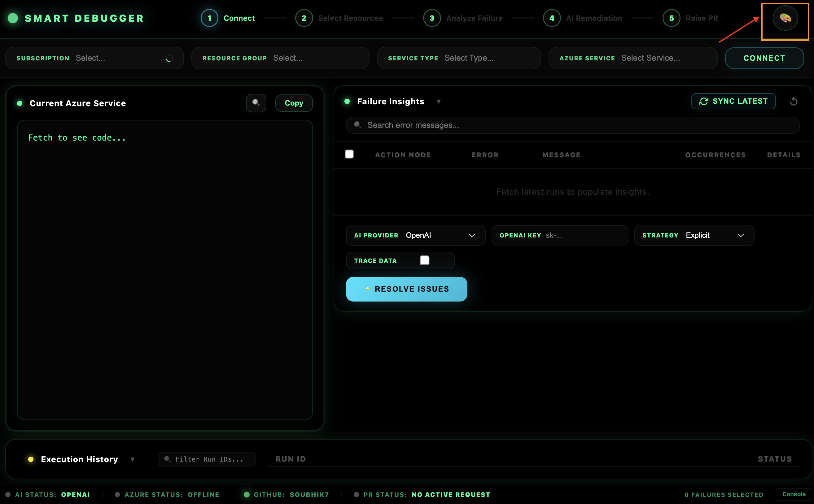Click the green Smart Debugger logo dot
Screen dimensions: 814x504
[13, 18]
